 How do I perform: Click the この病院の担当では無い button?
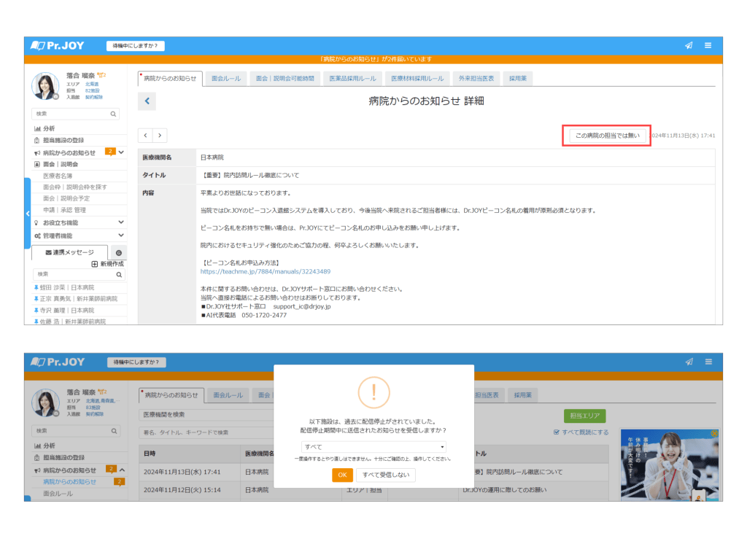coord(607,136)
